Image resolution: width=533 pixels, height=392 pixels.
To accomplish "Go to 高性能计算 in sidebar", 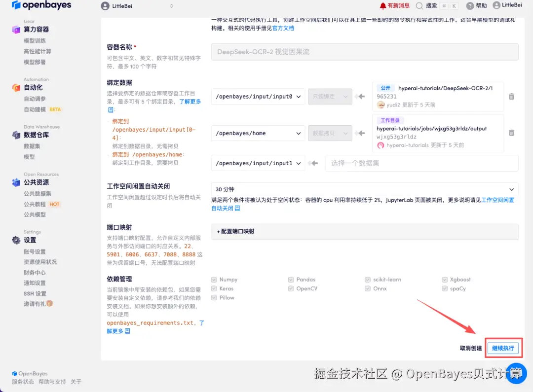I will tap(38, 51).
